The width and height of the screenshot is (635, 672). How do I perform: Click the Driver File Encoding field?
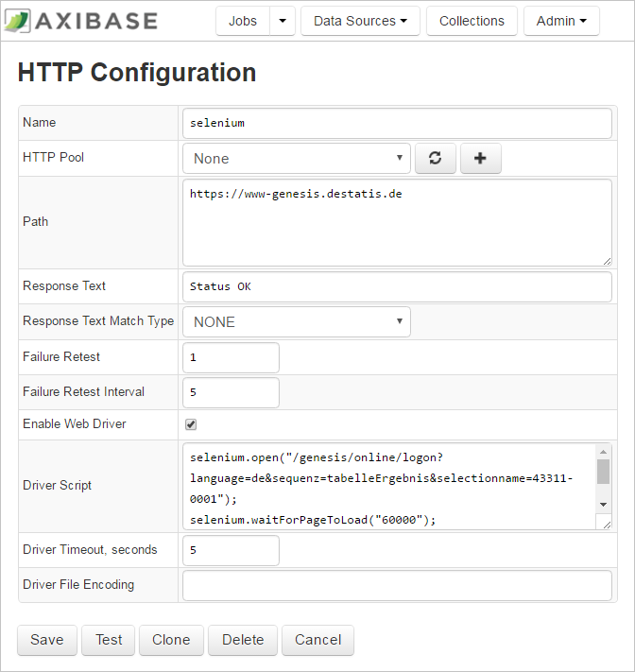click(397, 585)
